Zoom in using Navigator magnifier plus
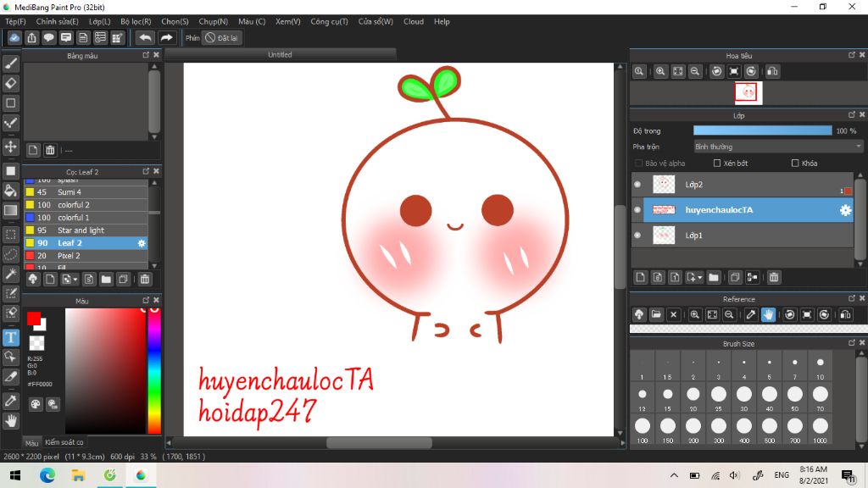The height and width of the screenshot is (488, 868). (660, 71)
